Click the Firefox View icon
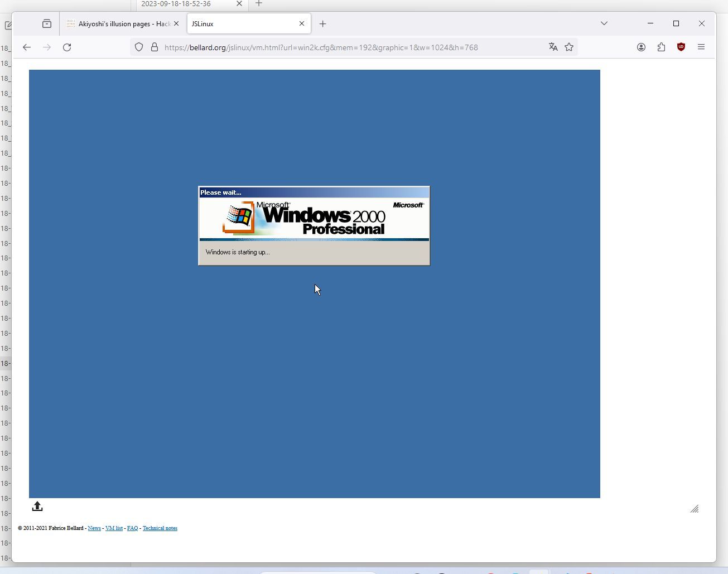Image resolution: width=728 pixels, height=574 pixels. point(47,23)
